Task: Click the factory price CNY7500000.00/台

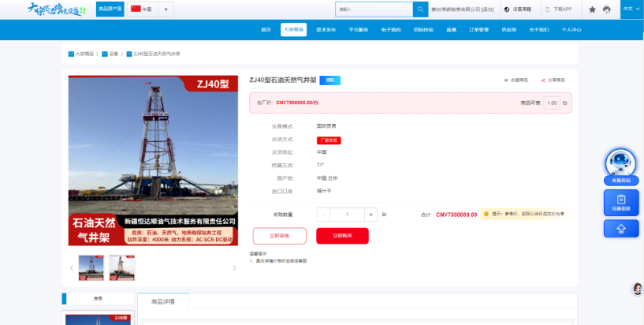Action: pyautogui.click(x=297, y=103)
